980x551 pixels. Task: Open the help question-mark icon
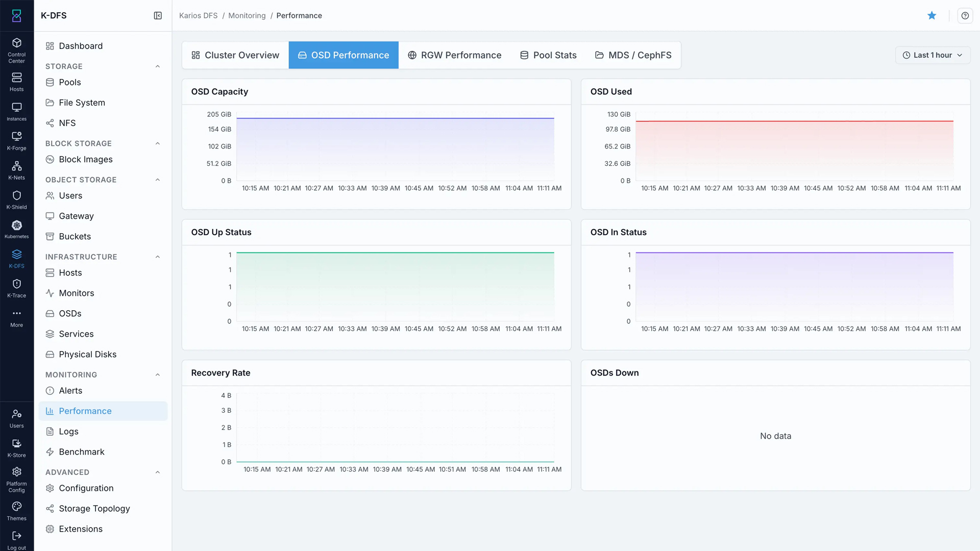[965, 15]
